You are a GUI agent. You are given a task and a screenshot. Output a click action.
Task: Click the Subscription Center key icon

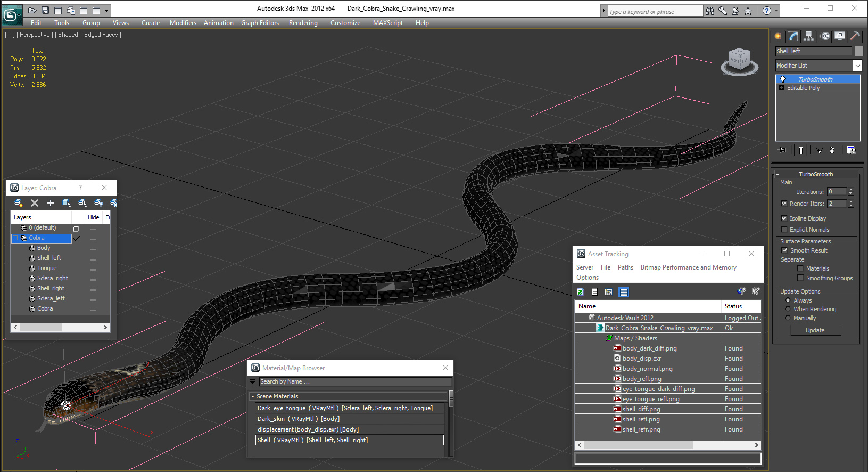(x=723, y=11)
